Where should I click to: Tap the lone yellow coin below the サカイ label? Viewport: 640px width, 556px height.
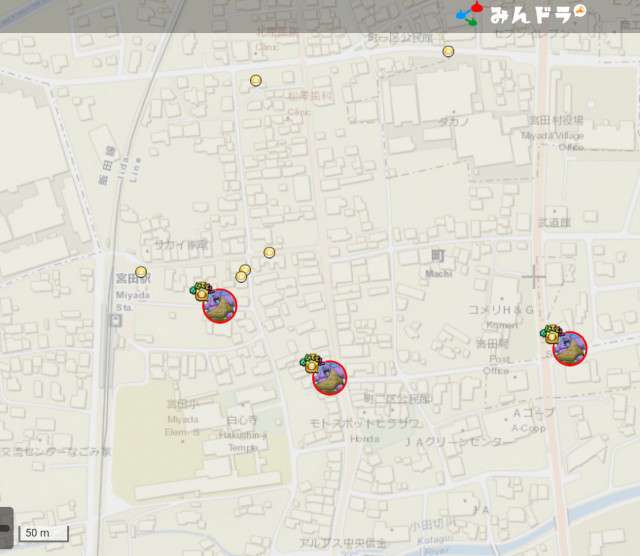coord(269,252)
